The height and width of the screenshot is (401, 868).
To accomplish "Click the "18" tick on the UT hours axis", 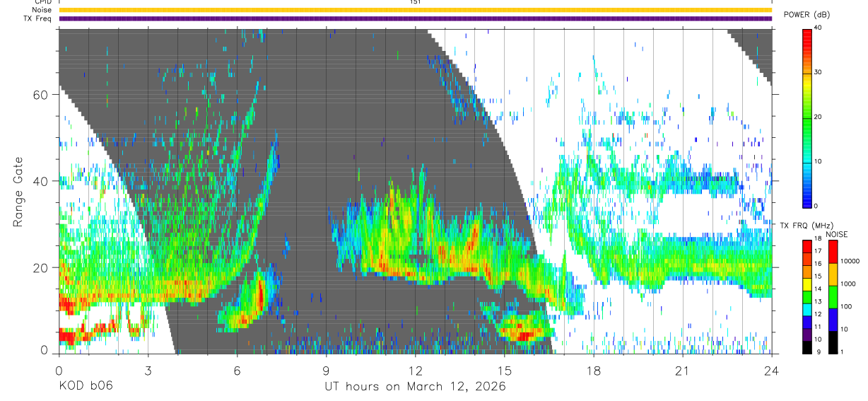I will (594, 370).
